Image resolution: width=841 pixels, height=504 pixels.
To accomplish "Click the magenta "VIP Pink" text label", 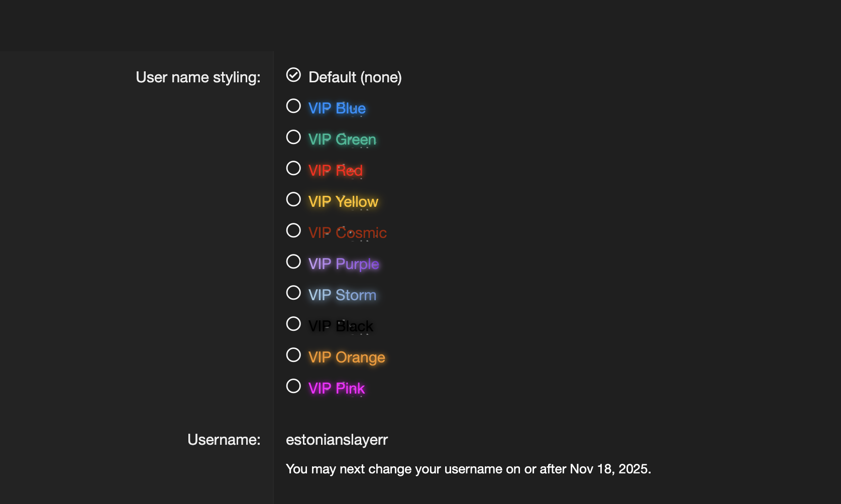I will (336, 389).
